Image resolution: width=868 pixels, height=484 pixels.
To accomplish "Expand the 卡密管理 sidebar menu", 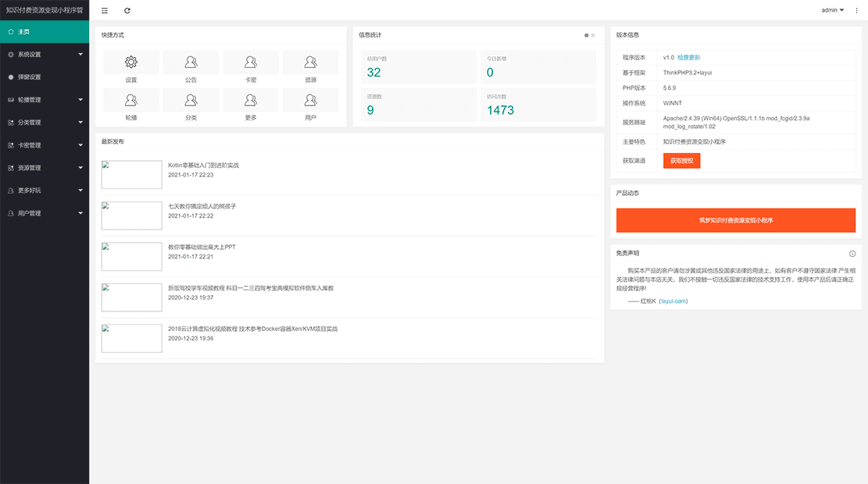I will pyautogui.click(x=45, y=145).
